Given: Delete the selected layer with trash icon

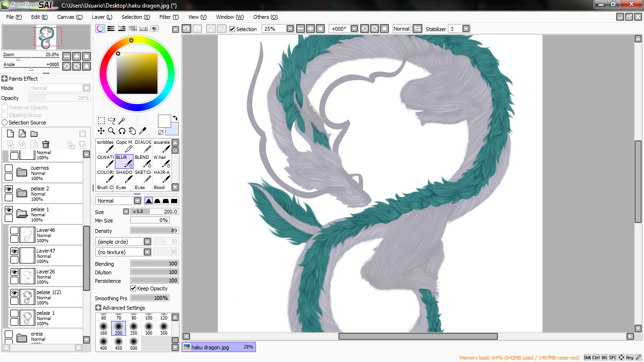Looking at the screenshot, I should coord(46,145).
